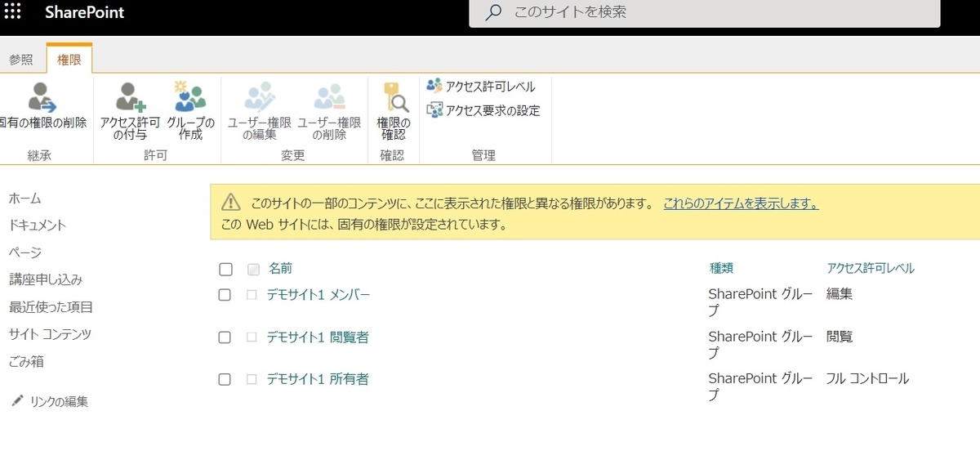Open ホーム in the left navigation

pyautogui.click(x=24, y=199)
